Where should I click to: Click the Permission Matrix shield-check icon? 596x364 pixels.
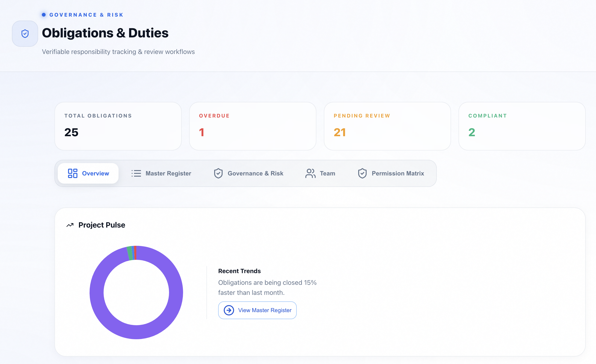point(362,173)
